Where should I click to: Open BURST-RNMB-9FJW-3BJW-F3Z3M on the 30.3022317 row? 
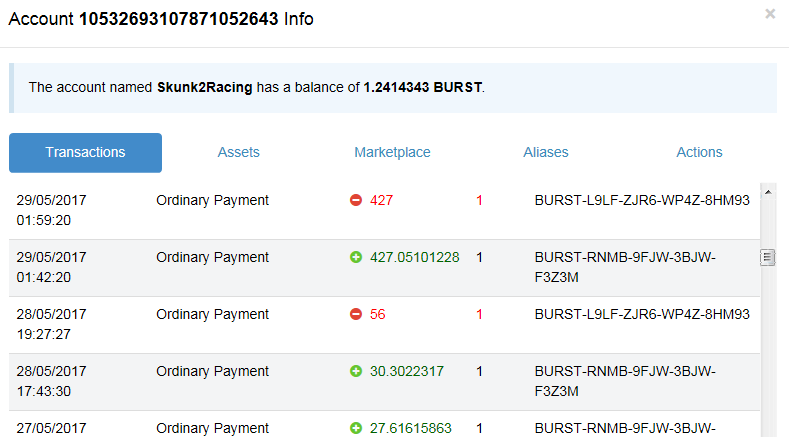tap(625, 381)
